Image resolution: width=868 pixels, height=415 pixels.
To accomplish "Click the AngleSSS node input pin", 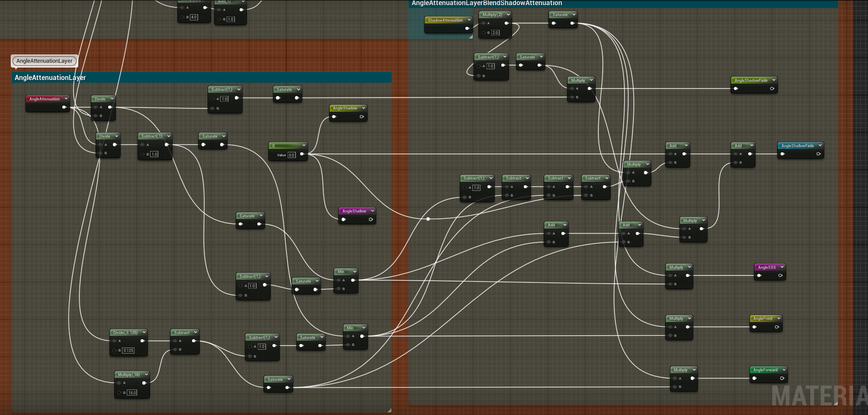I will [759, 276].
